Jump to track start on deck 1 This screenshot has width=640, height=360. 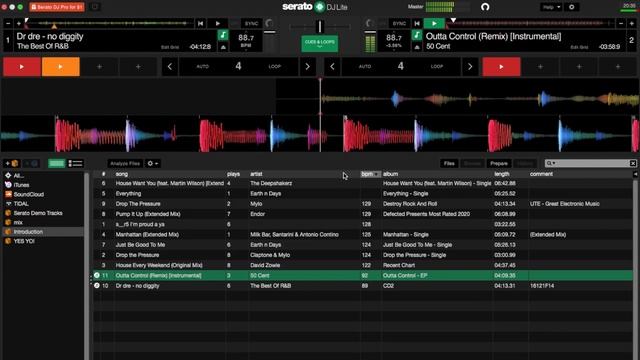click(x=200, y=24)
